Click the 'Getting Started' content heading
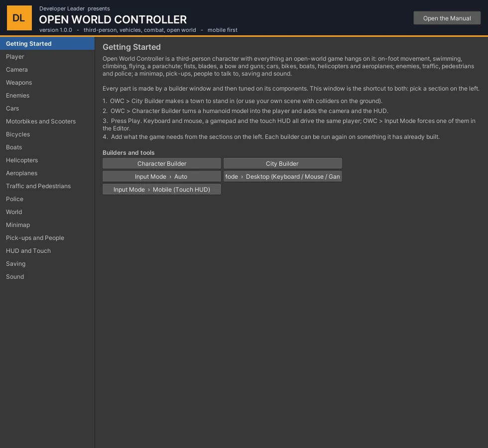Image resolution: width=488 pixels, height=448 pixels. (x=131, y=47)
